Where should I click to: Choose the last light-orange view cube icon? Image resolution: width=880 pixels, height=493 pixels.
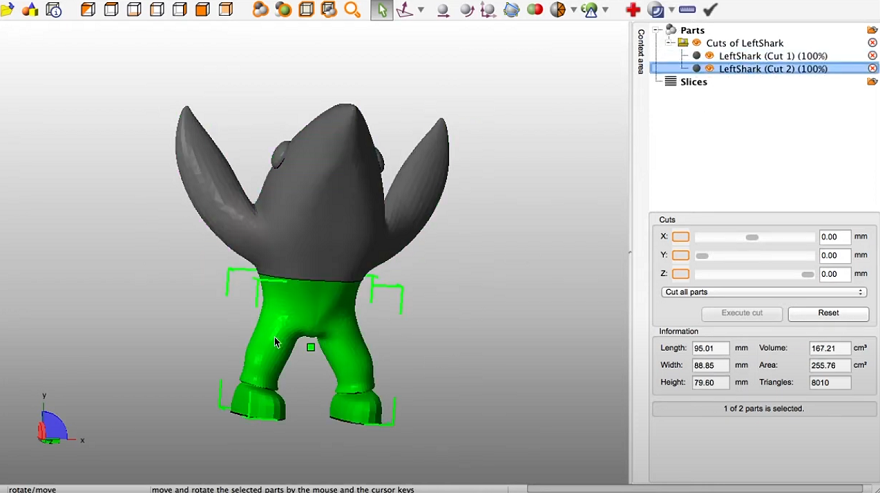tap(226, 10)
